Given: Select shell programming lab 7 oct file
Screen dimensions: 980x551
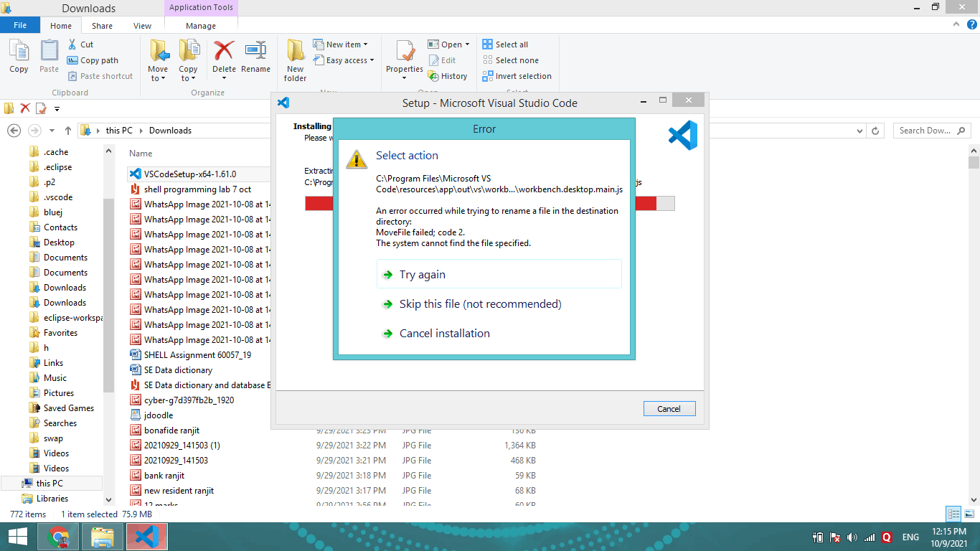Looking at the screenshot, I should coord(197,189).
